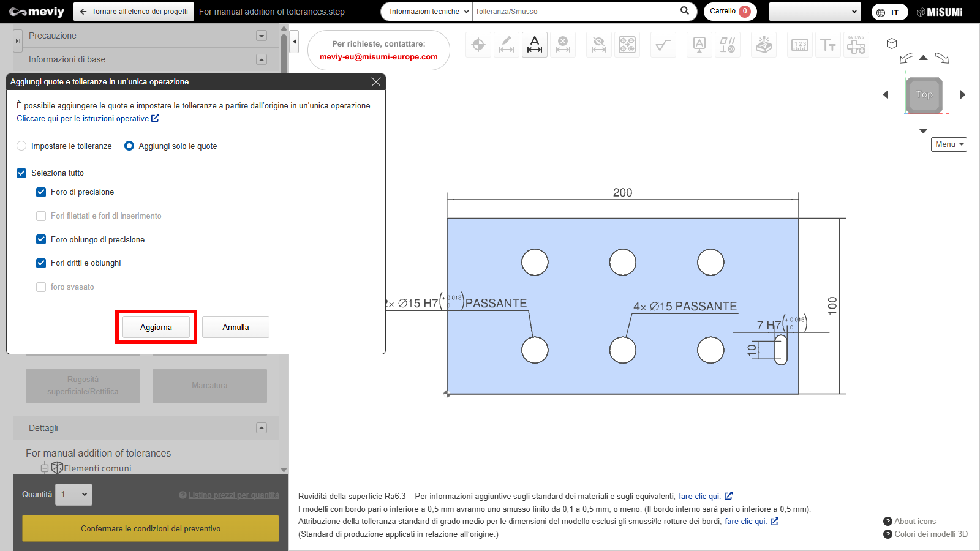Viewport: 980px width, 551px height.
Task: Click the set origin crosshair tool
Action: (478, 45)
